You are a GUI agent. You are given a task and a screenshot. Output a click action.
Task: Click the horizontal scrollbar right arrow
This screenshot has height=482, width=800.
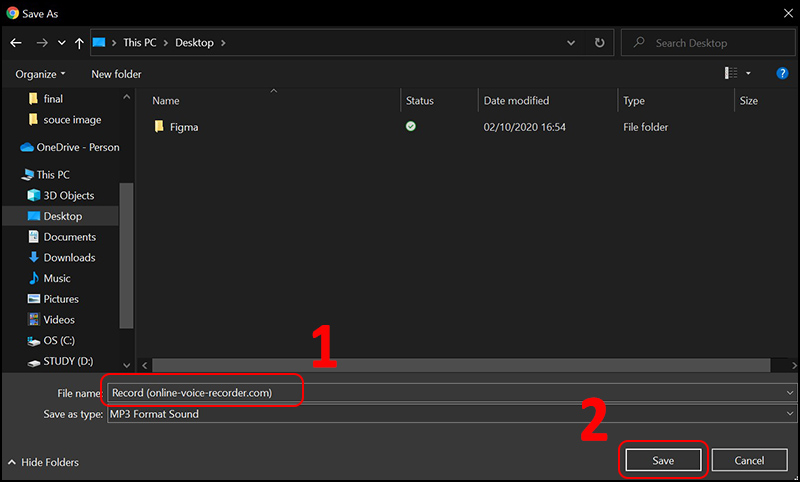794,365
